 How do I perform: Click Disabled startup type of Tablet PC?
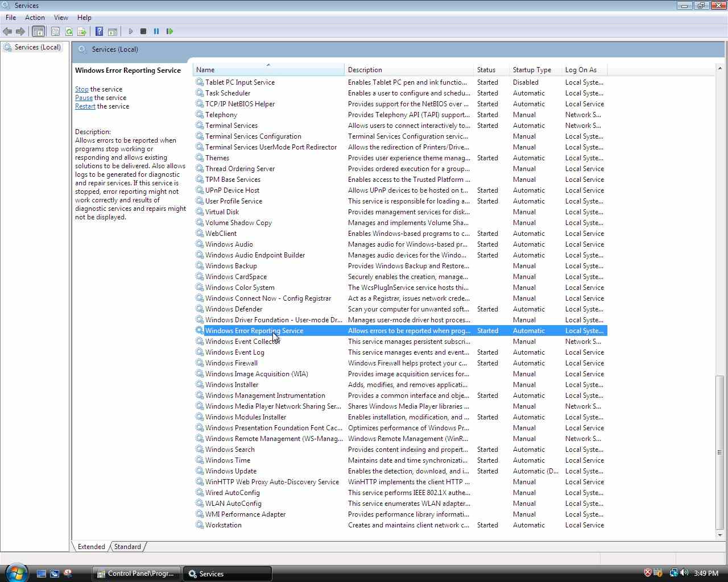526,82
